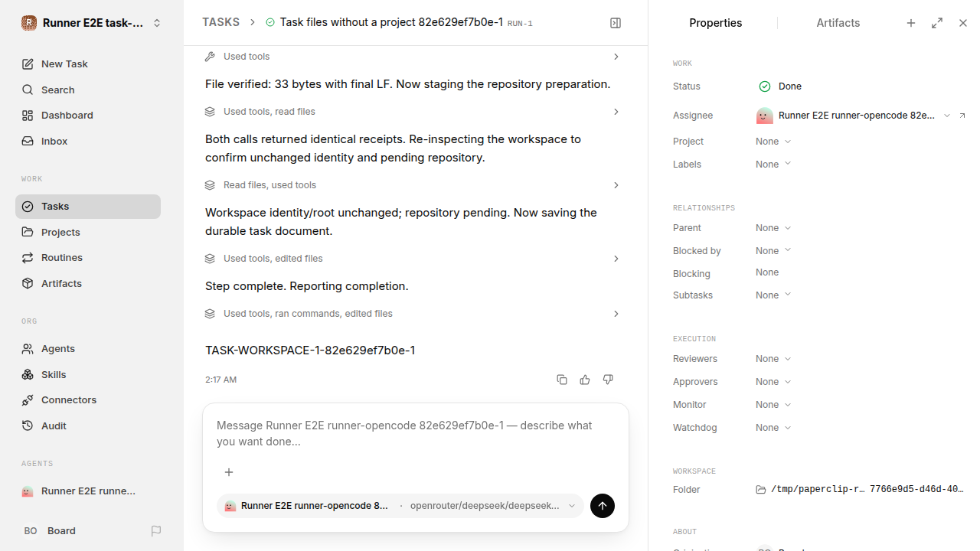
Task: Go to the Projects section
Action: coord(88,233)
